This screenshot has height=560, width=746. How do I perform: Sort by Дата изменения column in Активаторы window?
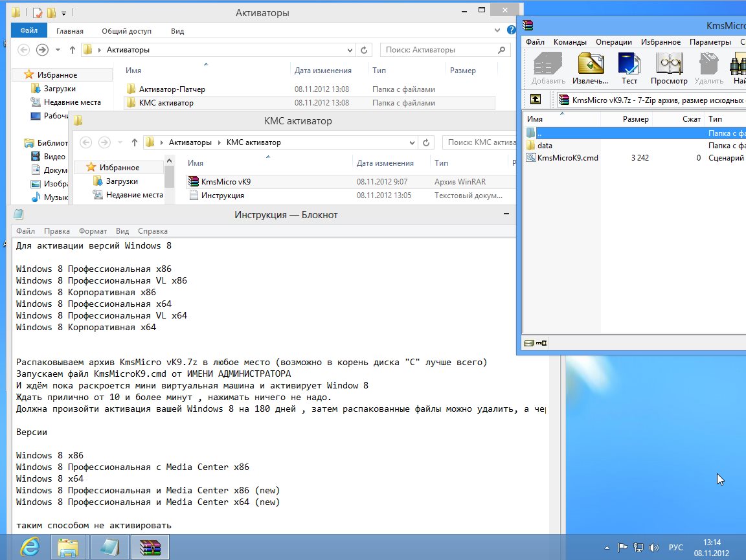323,71
